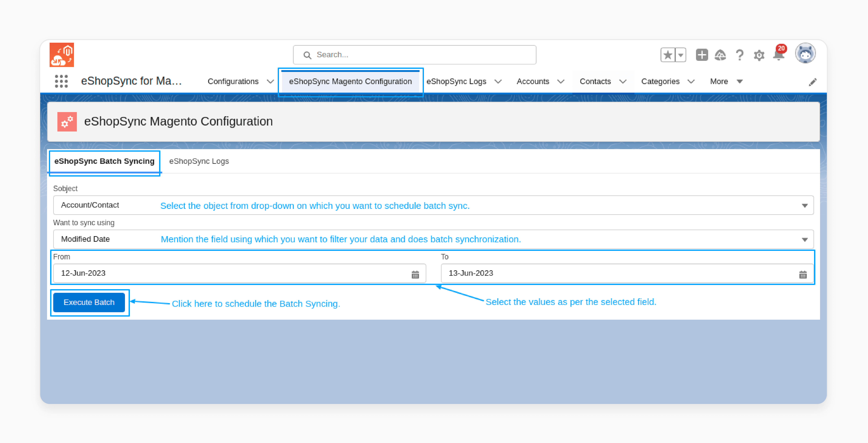Open the Sobject Account/Contact dropdown
868x443 pixels.
click(433, 205)
